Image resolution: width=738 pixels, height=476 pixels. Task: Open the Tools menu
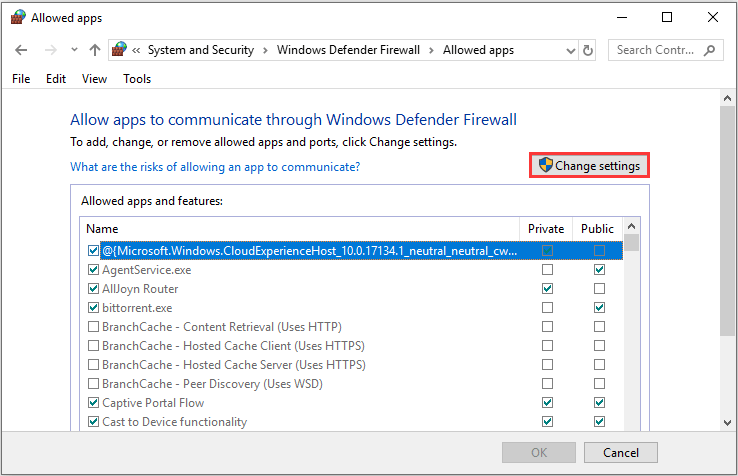click(137, 79)
